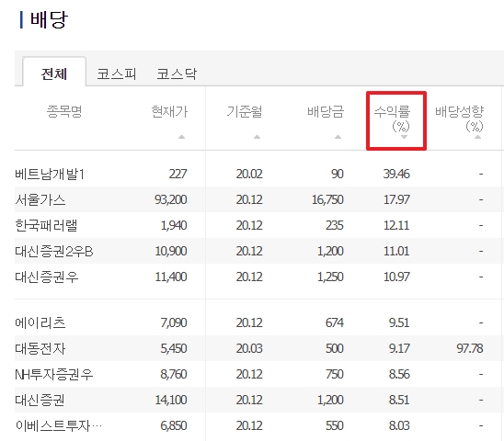Image resolution: width=504 pixels, height=441 pixels.
Task: Click the 12.11 yield value
Action: click(396, 225)
